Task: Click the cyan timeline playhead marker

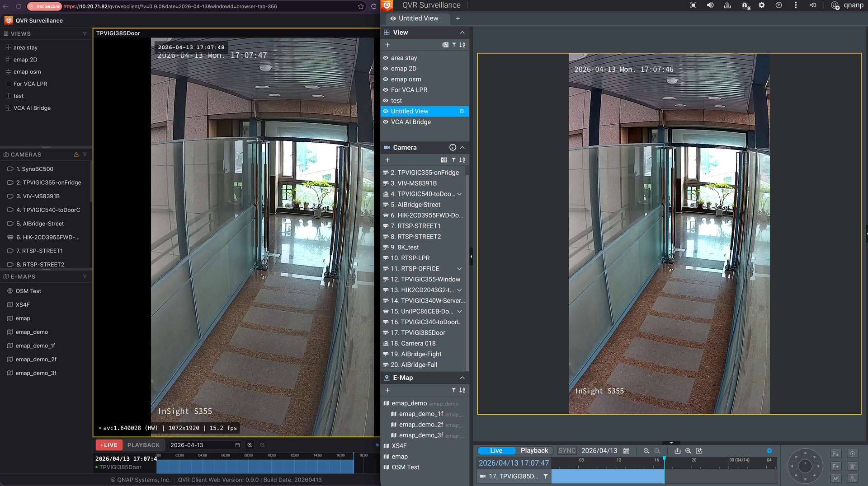Action: [664, 458]
